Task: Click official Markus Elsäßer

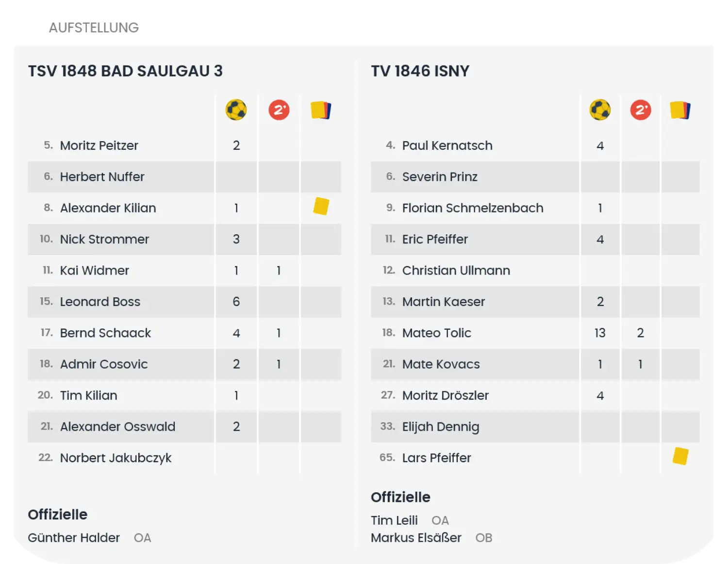Action: point(416,538)
